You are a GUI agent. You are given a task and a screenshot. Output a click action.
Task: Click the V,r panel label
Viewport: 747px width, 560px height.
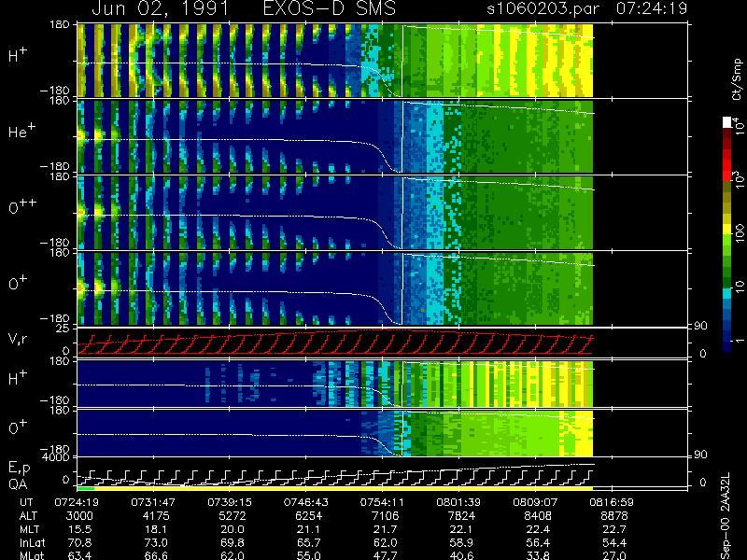[18, 339]
